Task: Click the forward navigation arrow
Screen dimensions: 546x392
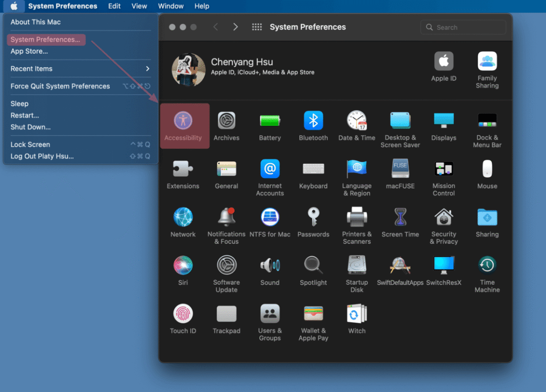Action: (x=235, y=27)
